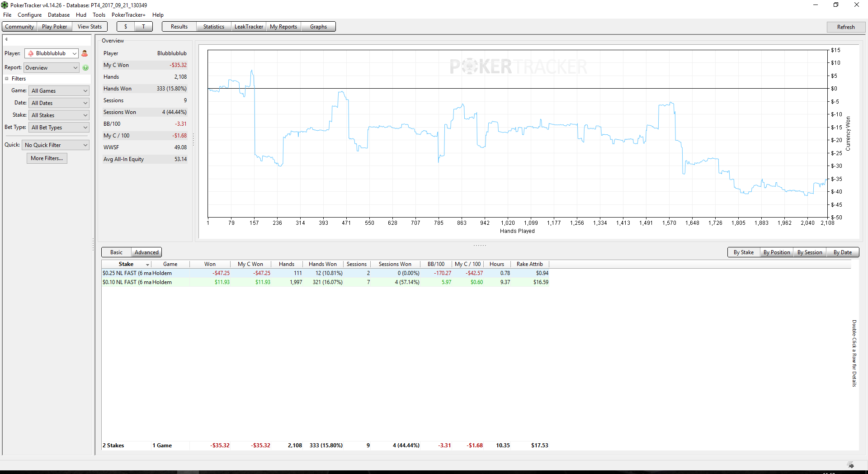Group the report By Stake
Viewport: 868px width, 474px height.
tap(744, 252)
